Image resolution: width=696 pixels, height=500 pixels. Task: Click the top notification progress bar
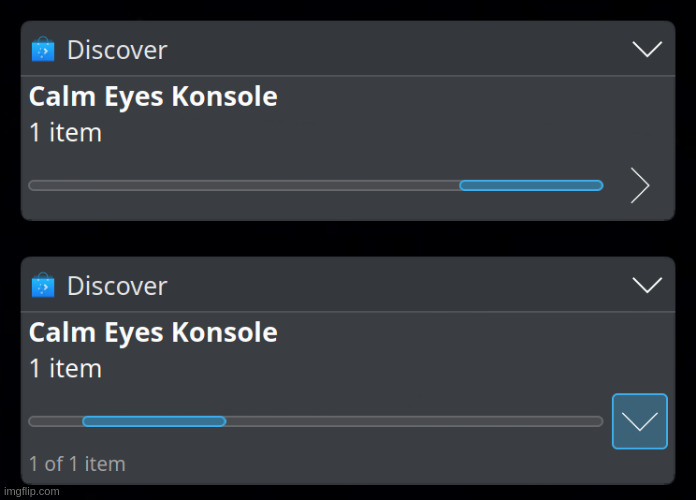[x=316, y=185]
